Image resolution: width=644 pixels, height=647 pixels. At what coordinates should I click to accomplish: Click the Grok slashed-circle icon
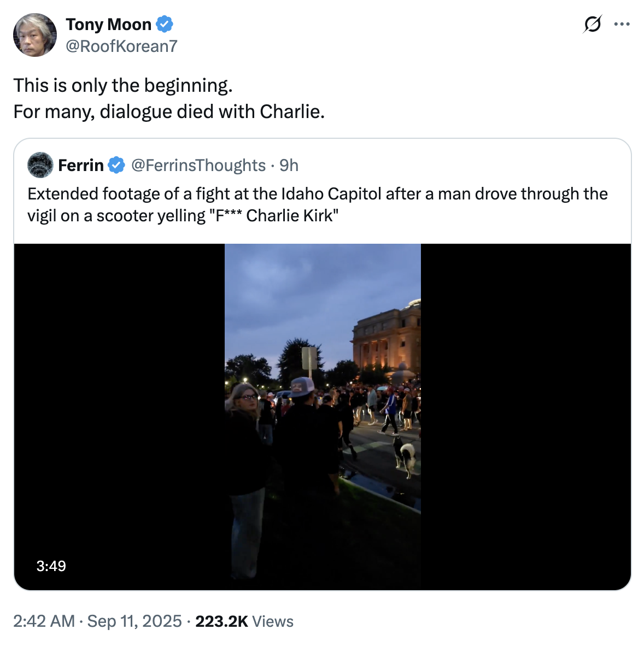pos(593,25)
